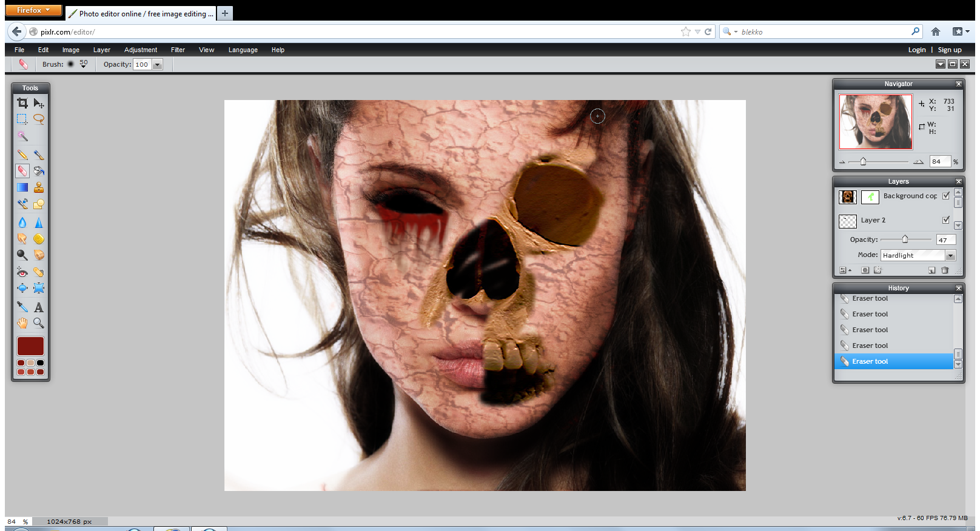Select the Bloat tool

tap(22, 288)
